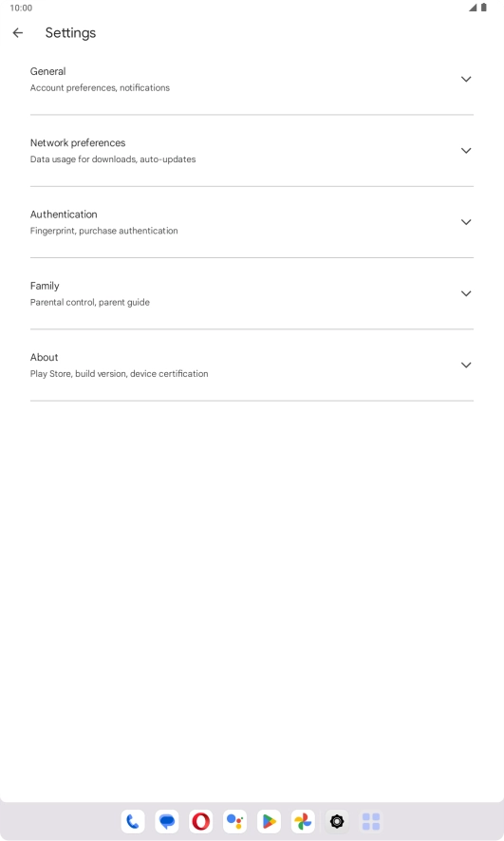Screen dimensions: 504x841
Task: Open the Messages app in the dock
Action: tap(167, 821)
